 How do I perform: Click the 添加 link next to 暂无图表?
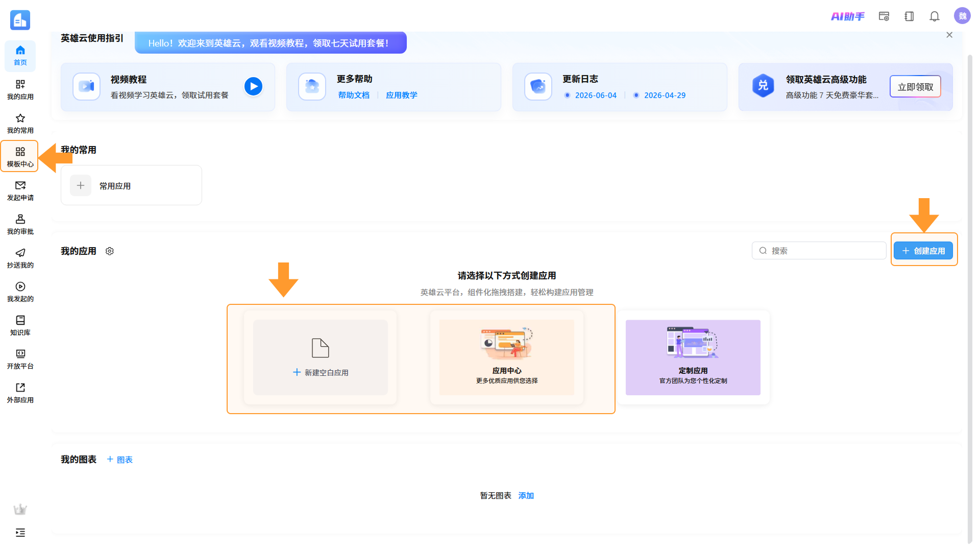point(526,495)
